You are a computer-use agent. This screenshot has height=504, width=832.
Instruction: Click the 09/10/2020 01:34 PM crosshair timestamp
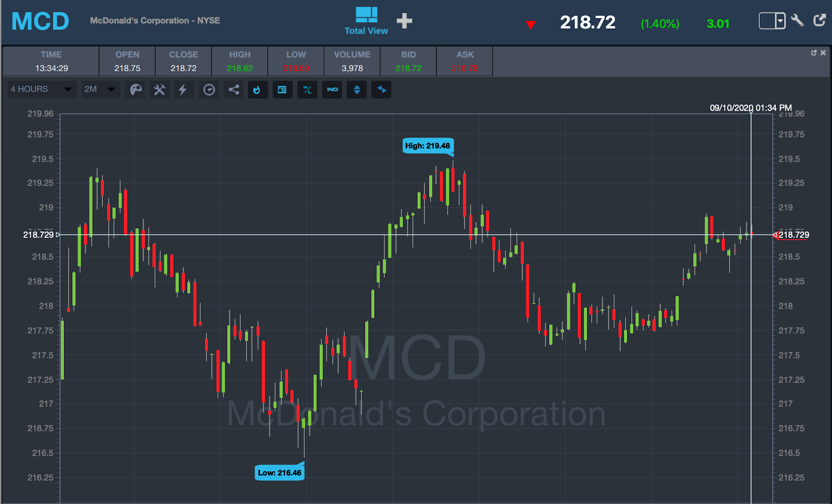pos(751,108)
